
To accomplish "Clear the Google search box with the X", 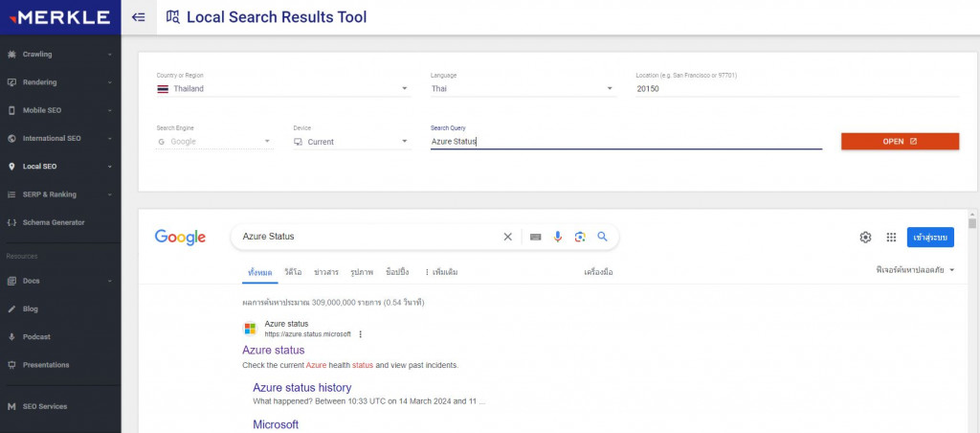I will pos(507,237).
